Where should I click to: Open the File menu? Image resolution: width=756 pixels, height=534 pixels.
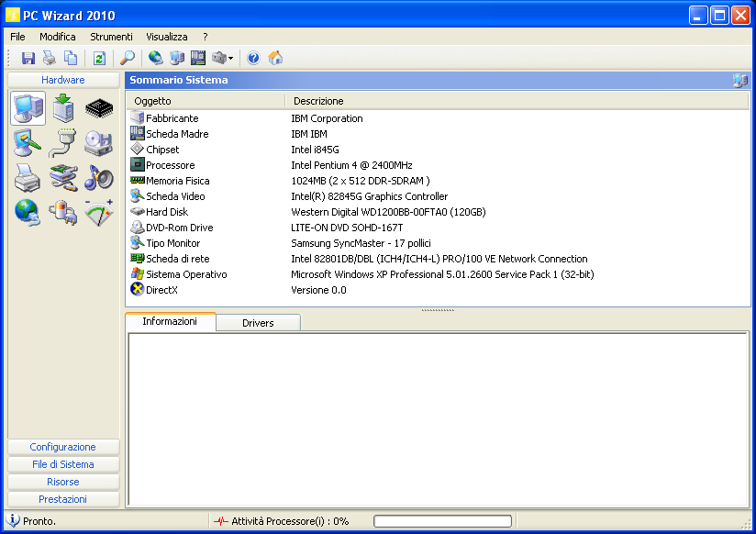click(x=17, y=37)
